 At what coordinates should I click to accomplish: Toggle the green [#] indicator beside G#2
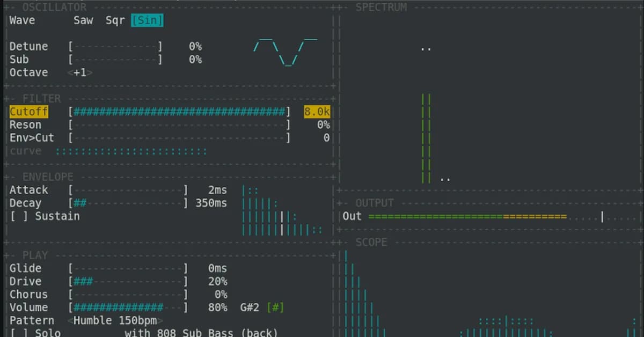coord(275,307)
